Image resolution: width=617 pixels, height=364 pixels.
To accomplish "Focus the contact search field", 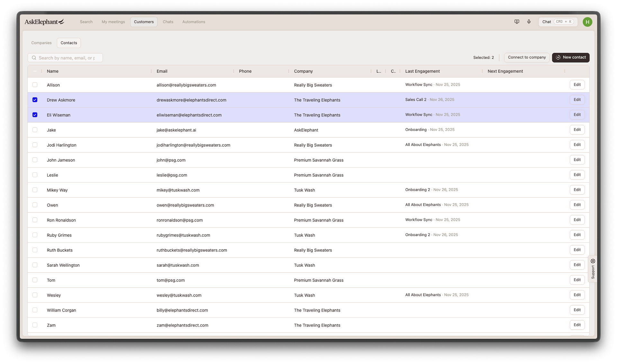I will click(65, 58).
